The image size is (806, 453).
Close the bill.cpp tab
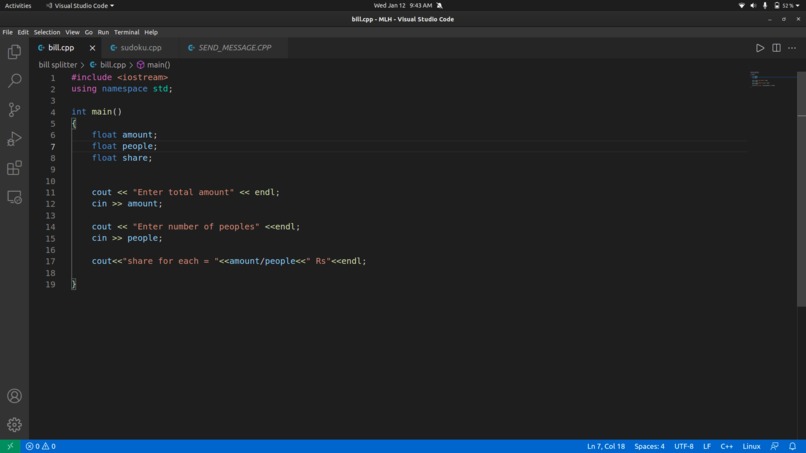point(93,48)
